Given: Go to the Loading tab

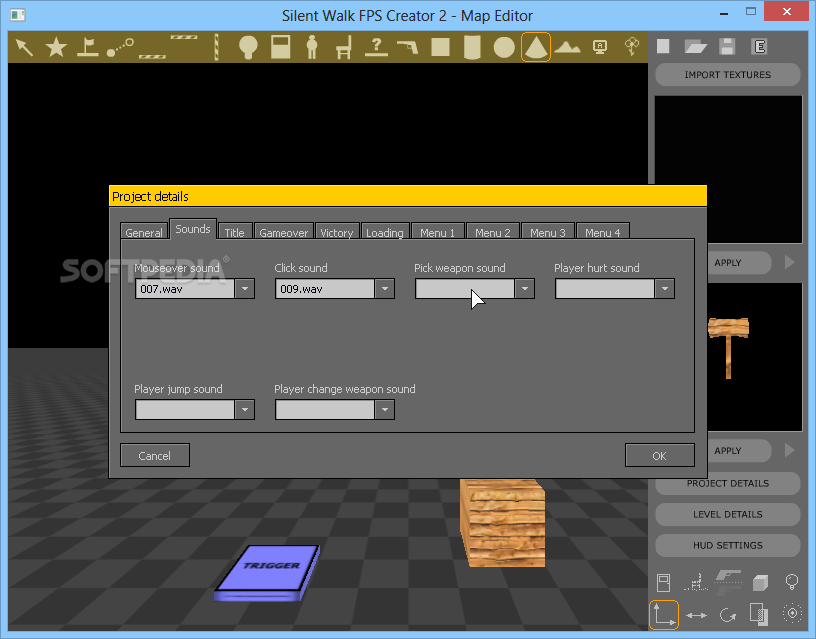Looking at the screenshot, I should tap(385, 232).
